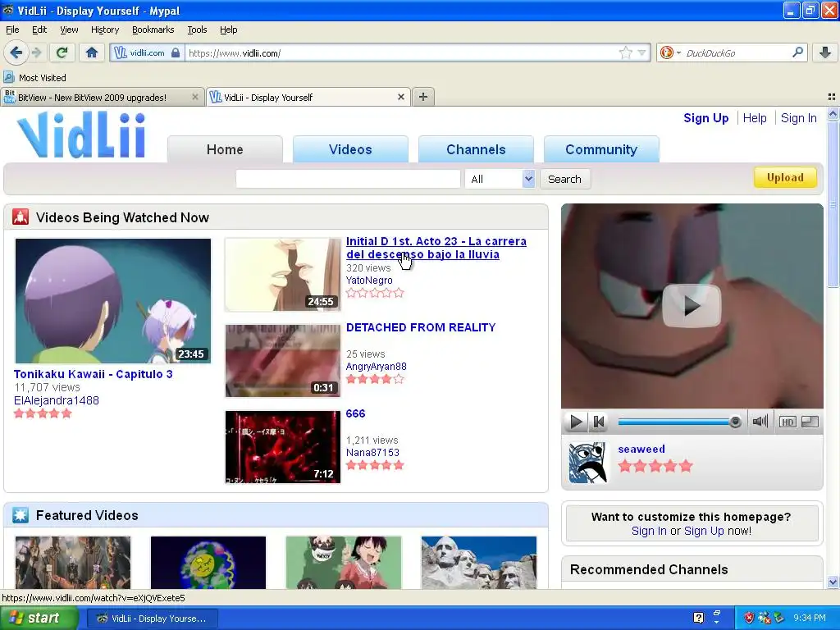
Task: Visit AngryAryan88's channel
Action: [x=376, y=367]
